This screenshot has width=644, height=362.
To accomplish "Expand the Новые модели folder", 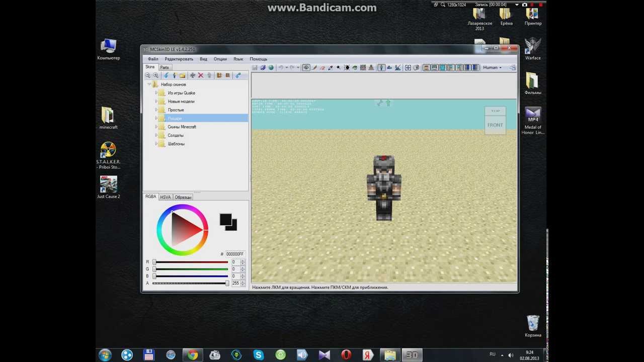I will coord(156,102).
